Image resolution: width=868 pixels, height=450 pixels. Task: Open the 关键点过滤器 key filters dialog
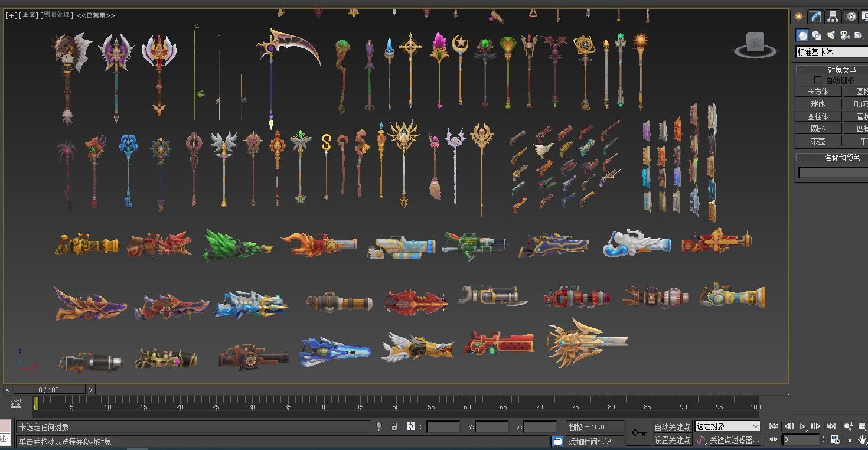(x=735, y=440)
